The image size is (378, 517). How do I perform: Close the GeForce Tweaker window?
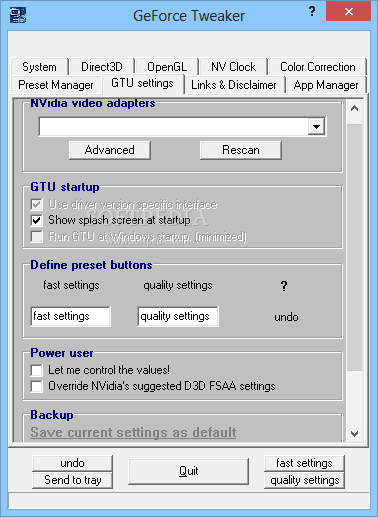click(348, 12)
